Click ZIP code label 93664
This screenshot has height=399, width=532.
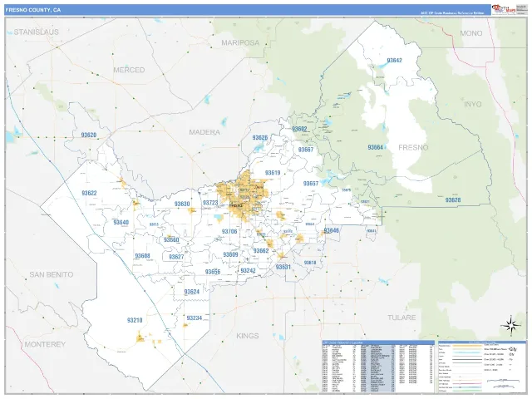(x=375, y=147)
